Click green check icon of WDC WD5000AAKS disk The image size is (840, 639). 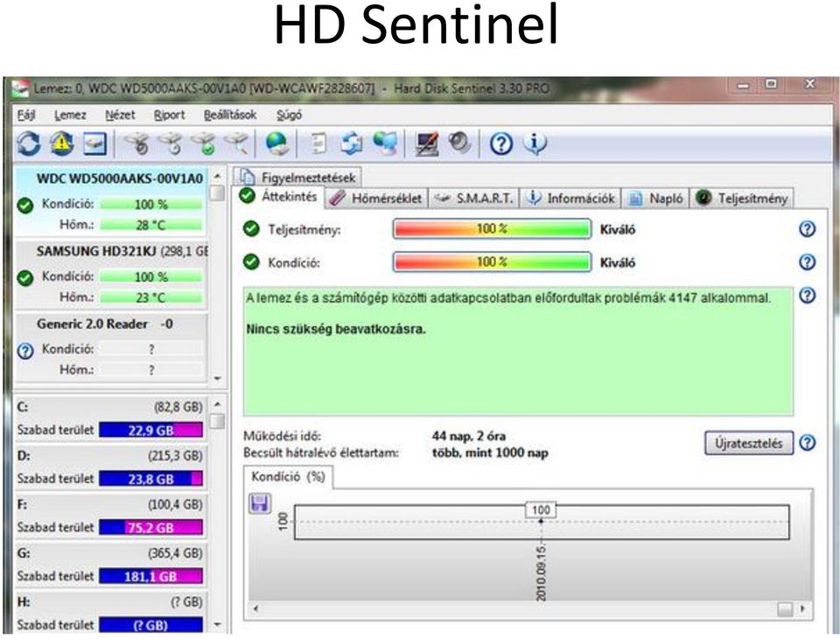click(25, 206)
